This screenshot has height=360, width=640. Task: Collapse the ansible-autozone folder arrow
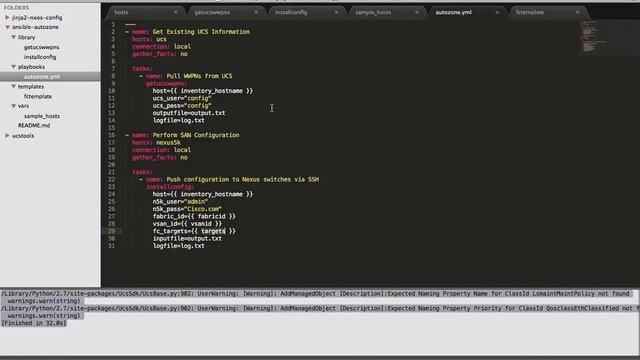click(x=7, y=27)
